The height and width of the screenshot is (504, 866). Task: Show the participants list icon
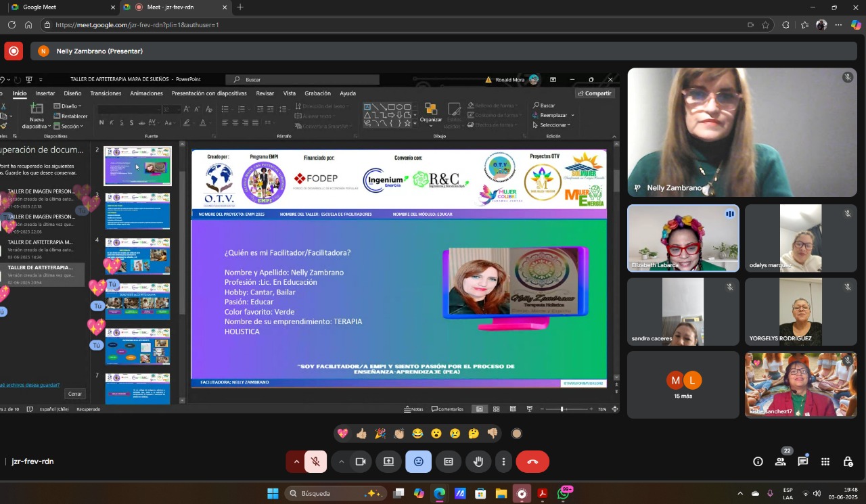[780, 461]
